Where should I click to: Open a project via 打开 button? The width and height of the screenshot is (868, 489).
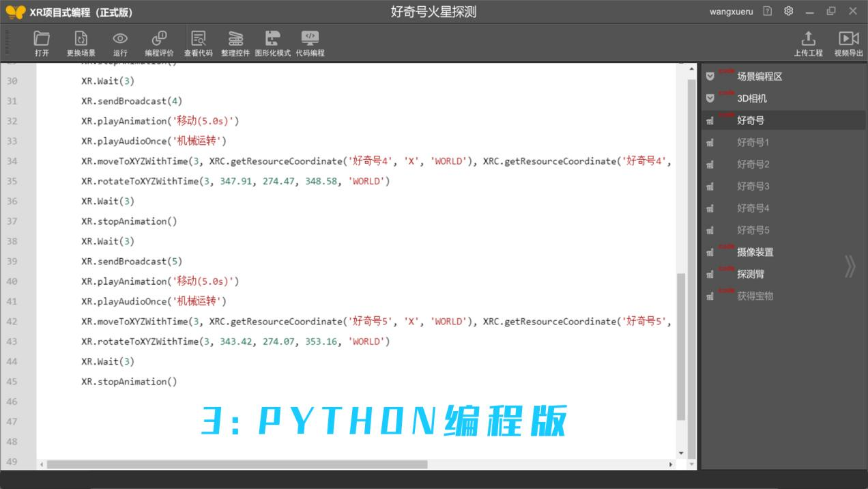(42, 42)
